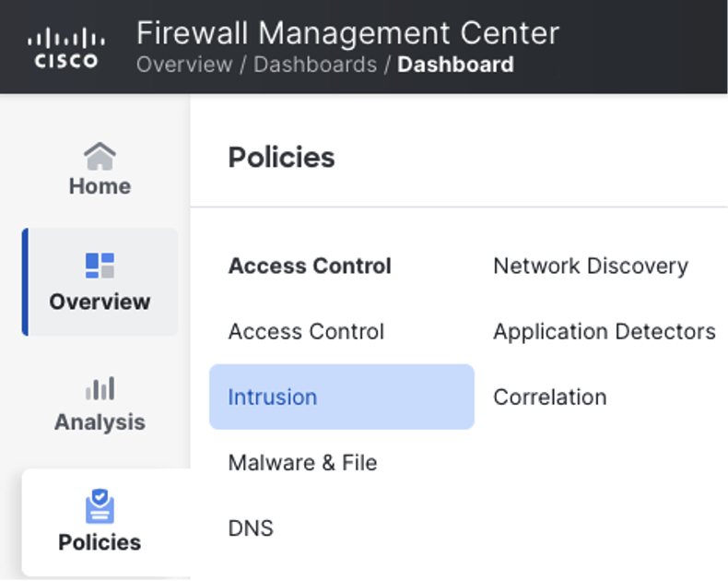This screenshot has height=581, width=728.
Task: Click the Home label in sidebar
Action: tap(100, 186)
